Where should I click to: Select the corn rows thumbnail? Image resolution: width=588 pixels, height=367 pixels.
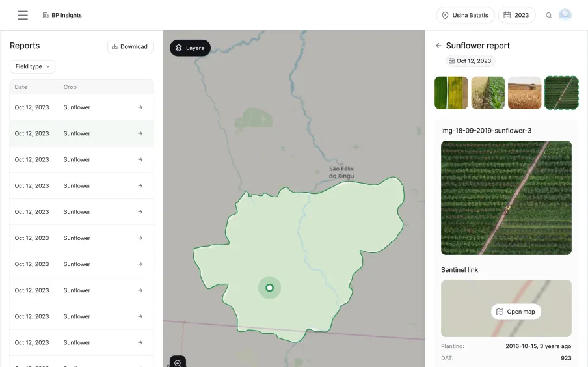[488, 93]
